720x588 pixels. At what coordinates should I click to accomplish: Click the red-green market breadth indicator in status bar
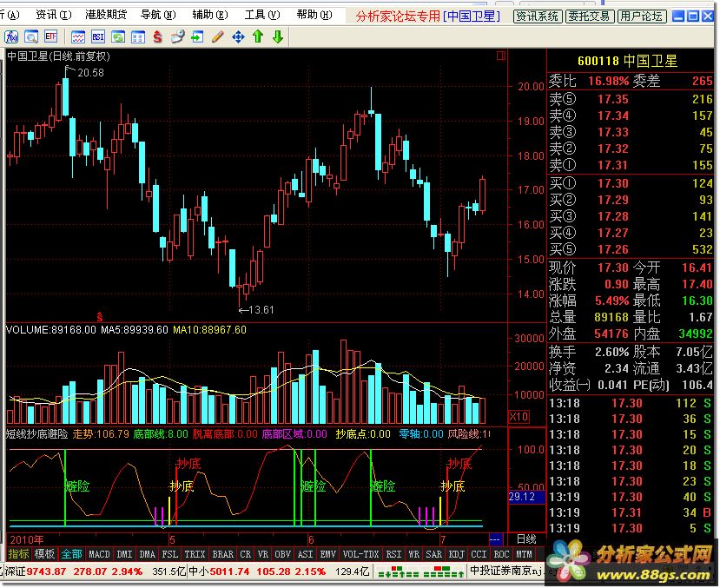pyautogui.click(x=419, y=572)
